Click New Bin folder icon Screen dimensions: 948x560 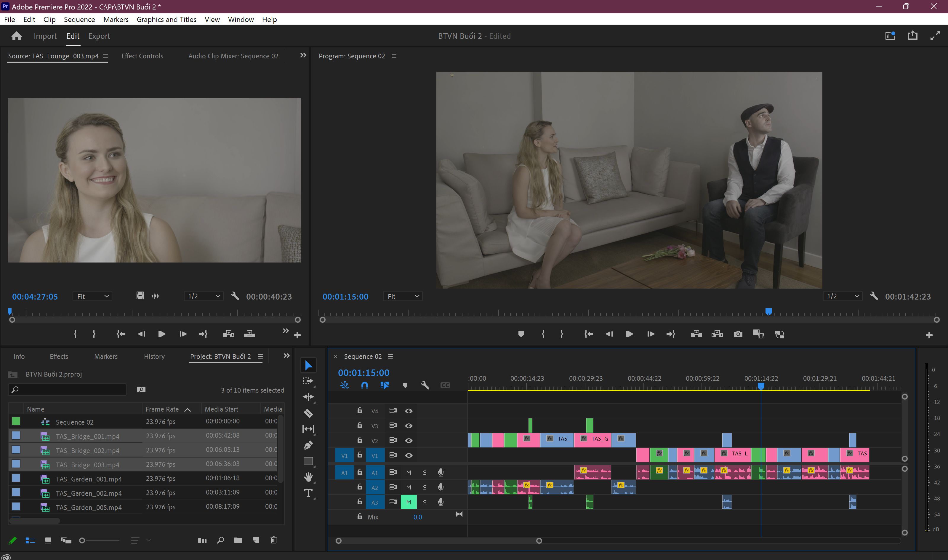[238, 540]
